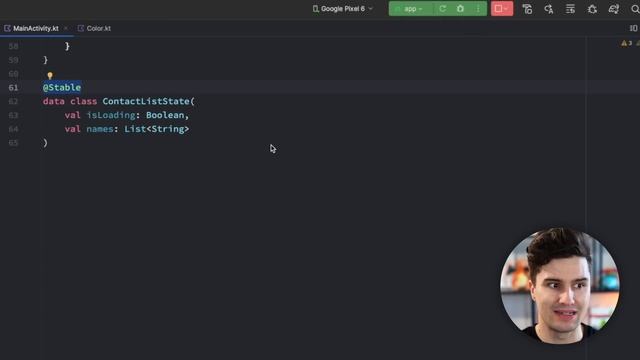Click the Sync Project icon
Image resolution: width=640 pixels, height=360 pixels.
(570, 9)
